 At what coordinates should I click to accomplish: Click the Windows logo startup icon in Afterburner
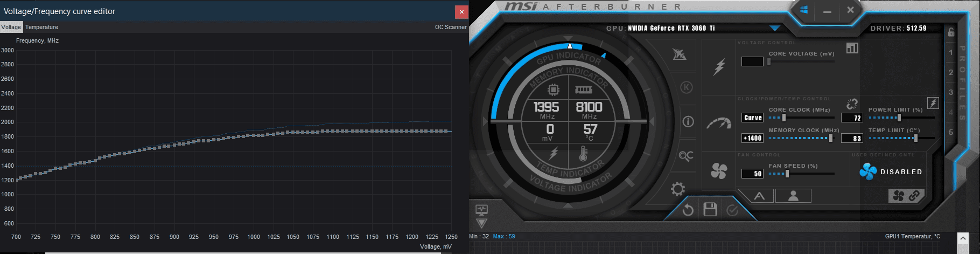click(804, 10)
